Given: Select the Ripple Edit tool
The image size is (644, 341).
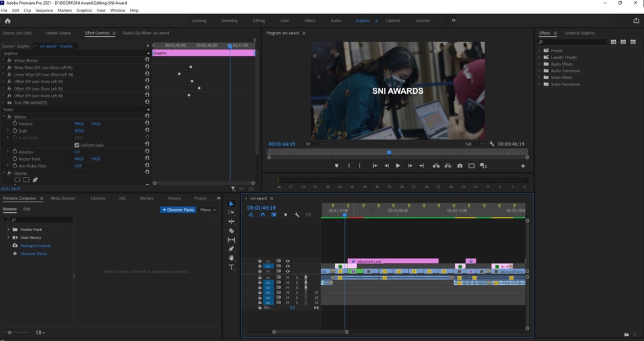Looking at the screenshot, I should click(231, 222).
